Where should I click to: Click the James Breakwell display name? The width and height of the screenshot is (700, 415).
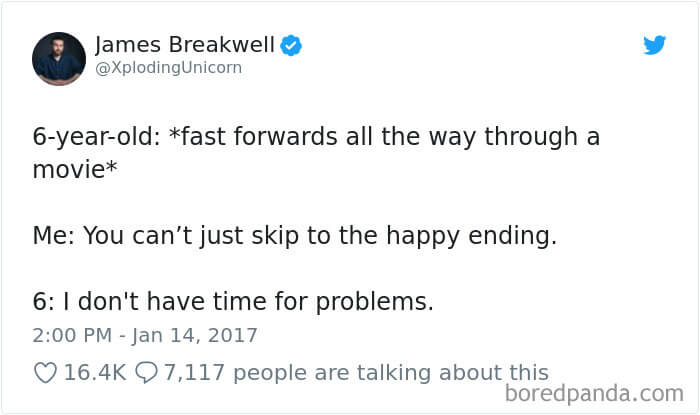coord(185,45)
